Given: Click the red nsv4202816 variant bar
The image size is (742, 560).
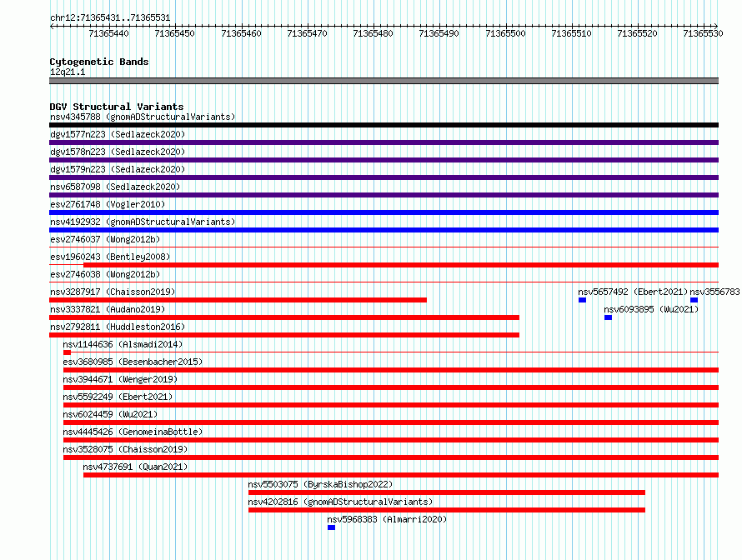Looking at the screenshot, I should (x=447, y=510).
